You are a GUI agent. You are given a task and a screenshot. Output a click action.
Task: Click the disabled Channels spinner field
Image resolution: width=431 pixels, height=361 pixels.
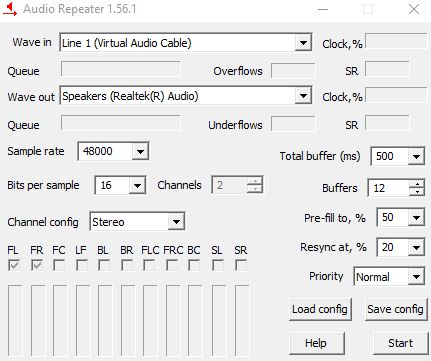tap(237, 185)
